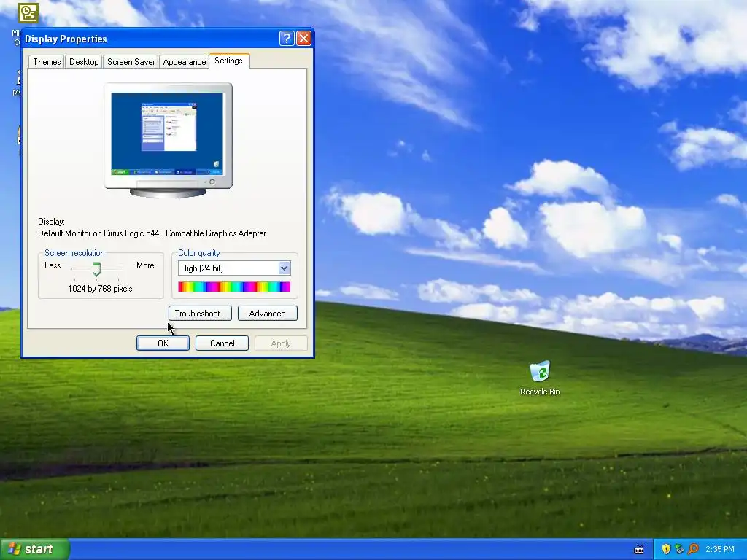Image resolution: width=747 pixels, height=560 pixels.
Task: Click the Default Monitor adapter description text
Action: (152, 233)
